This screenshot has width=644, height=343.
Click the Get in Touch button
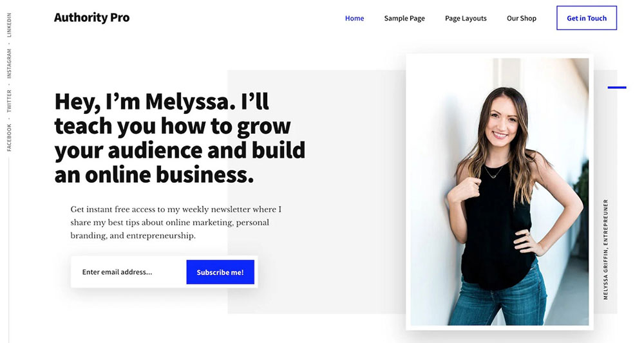(587, 18)
